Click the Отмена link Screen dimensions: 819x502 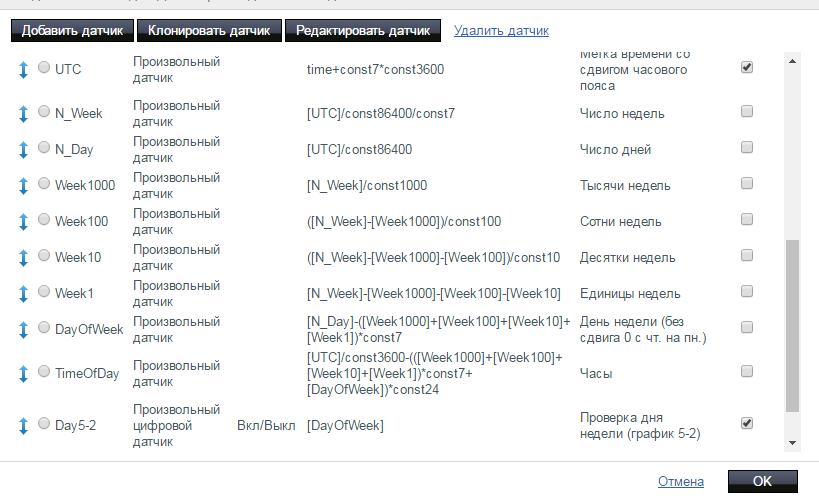click(x=681, y=481)
